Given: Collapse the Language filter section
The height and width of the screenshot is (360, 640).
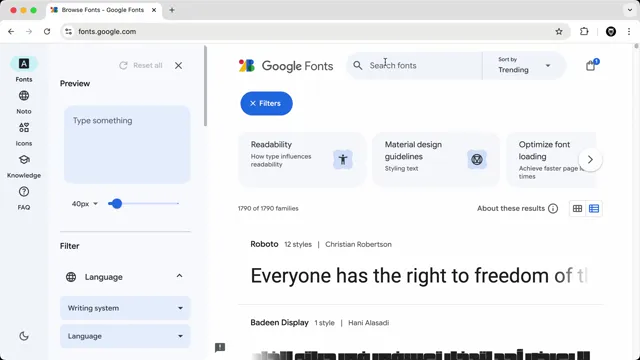Looking at the screenshot, I should tap(179, 276).
